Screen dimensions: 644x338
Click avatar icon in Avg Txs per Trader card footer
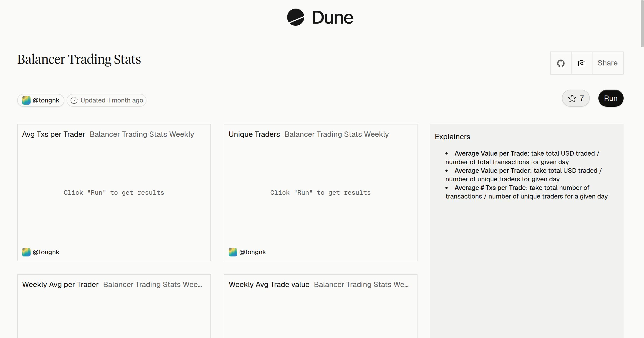pyautogui.click(x=26, y=252)
